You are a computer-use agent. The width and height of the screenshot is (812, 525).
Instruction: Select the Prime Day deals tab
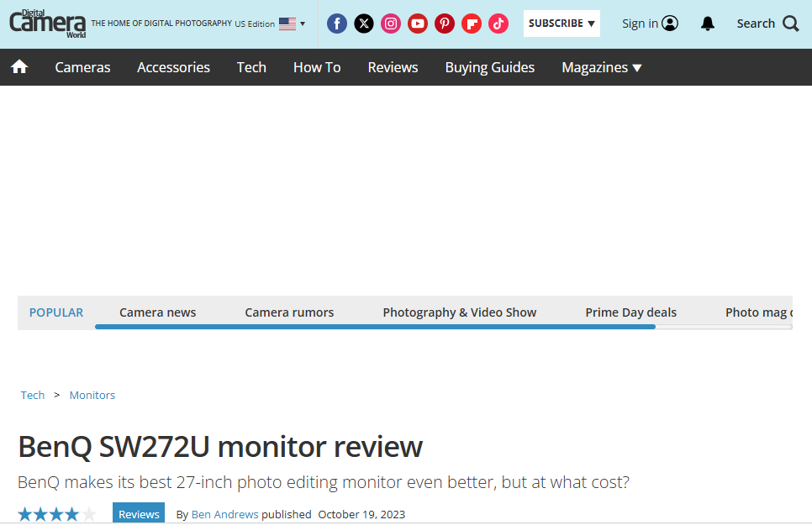[x=630, y=312]
